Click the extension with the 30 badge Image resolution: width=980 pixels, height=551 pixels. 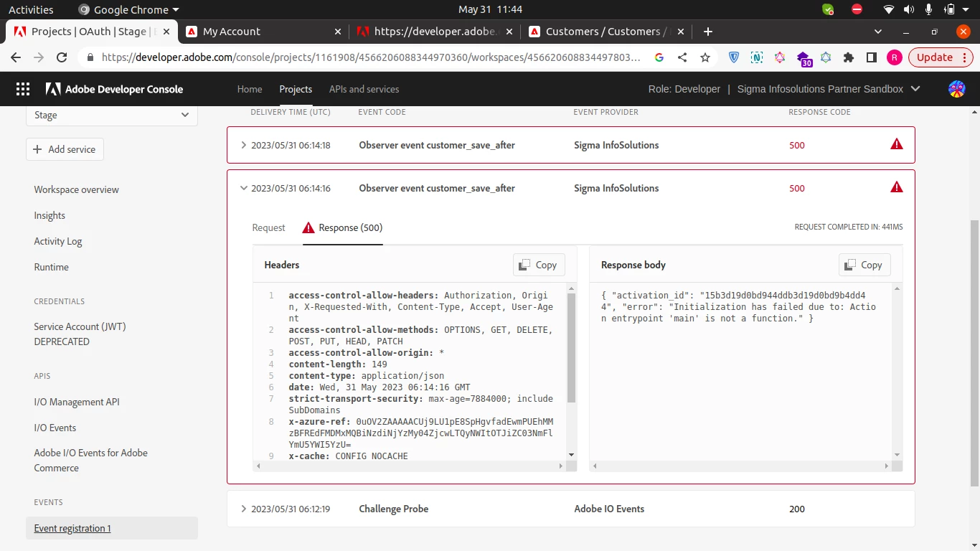804,59
